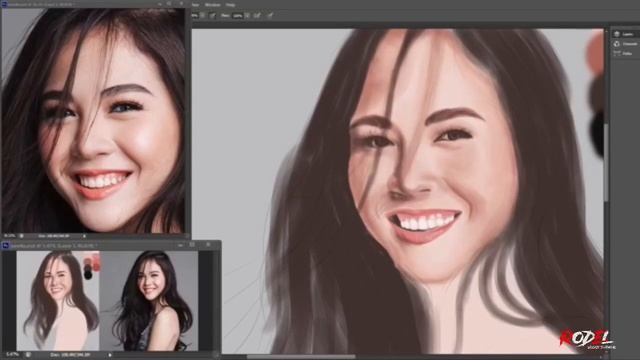Image resolution: width=640 pixels, height=360 pixels.
Task: Click the Doc size readout in top-left window
Action: (x=54, y=236)
